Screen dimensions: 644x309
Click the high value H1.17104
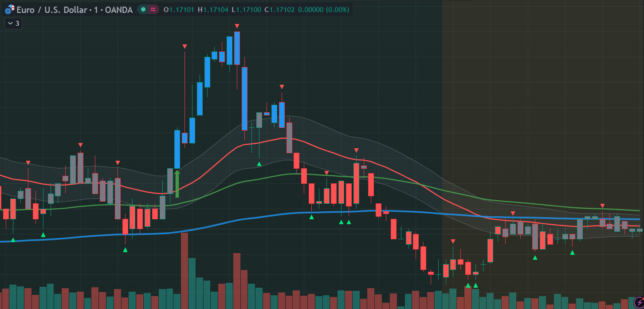click(x=213, y=9)
